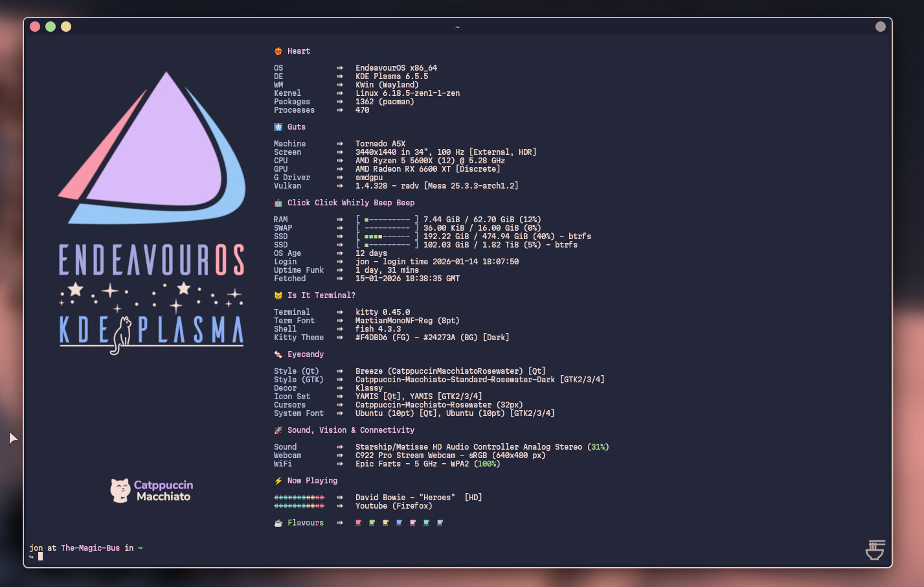
Task: Click the flaming heart icon beside Heart
Action: (278, 51)
